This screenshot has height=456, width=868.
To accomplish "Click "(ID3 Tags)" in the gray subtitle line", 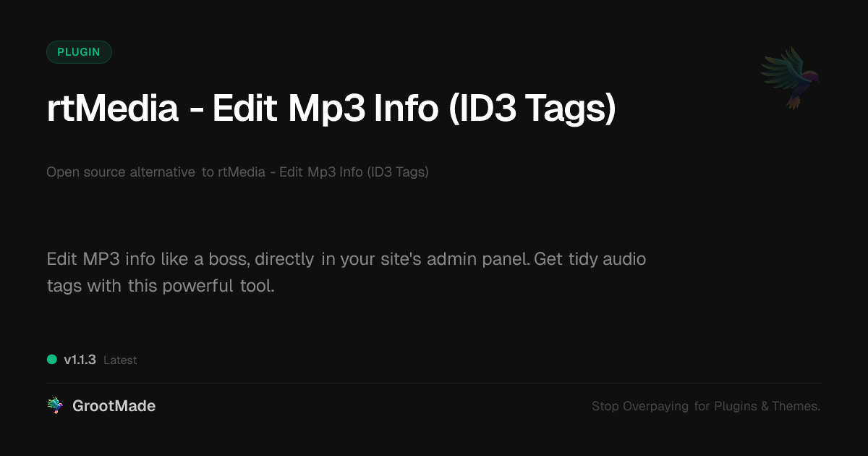I will click(398, 172).
